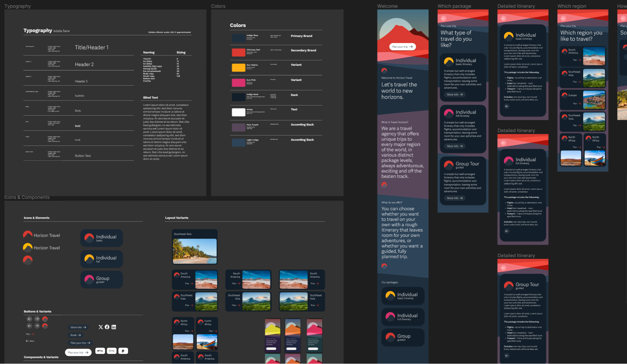This screenshot has width=627, height=364.
Task: Click More Info under Individual full itinerary
Action: click(x=455, y=146)
